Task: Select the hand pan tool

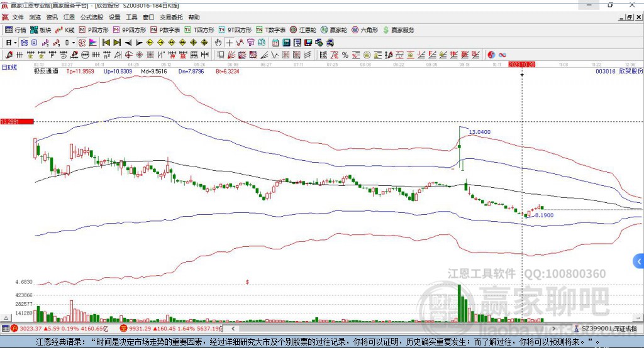Action: click(x=218, y=43)
